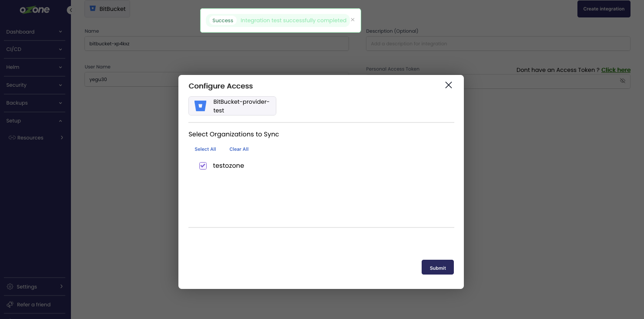Collapse the sidebar with the arrow icon
This screenshot has width=644, height=319.
tap(70, 10)
